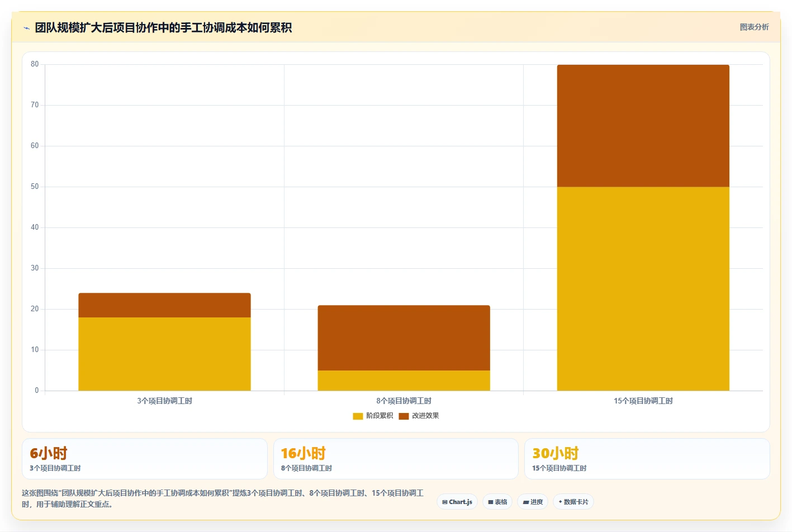792x532 pixels.
Task: Select the 数据卡片 tag chip
Action: pyautogui.click(x=573, y=502)
